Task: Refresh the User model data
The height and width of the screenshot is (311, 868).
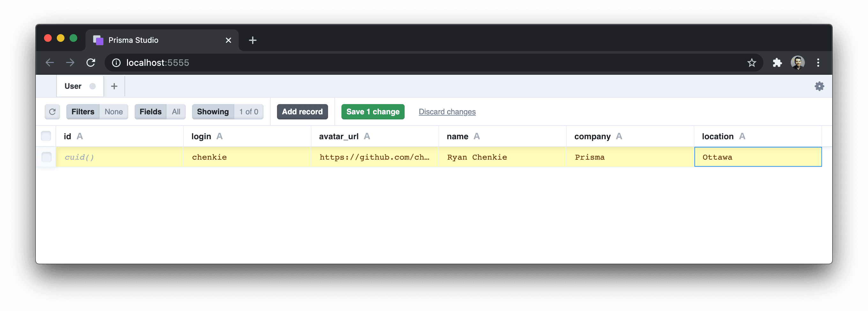Action: click(52, 112)
